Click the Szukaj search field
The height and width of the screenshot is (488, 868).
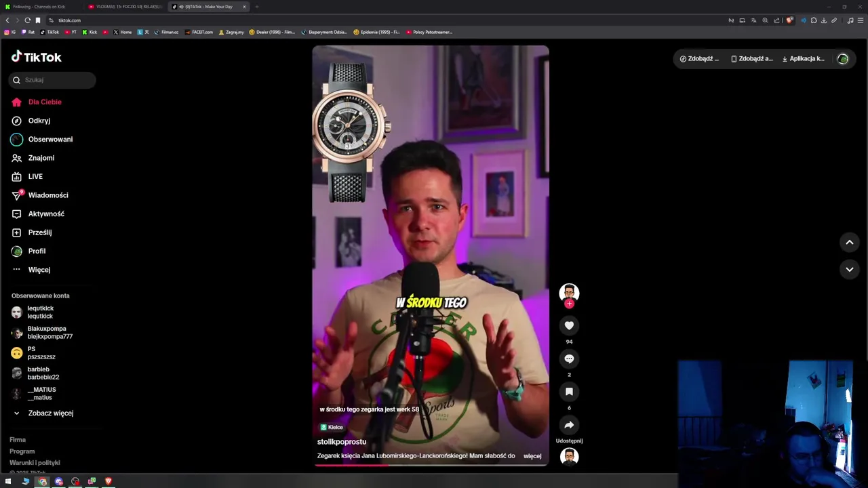click(52, 80)
